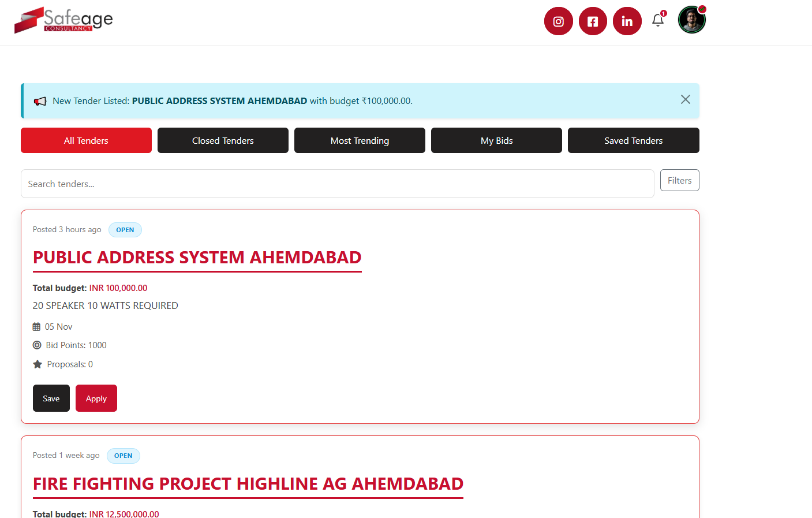Open the LinkedIn social icon
The width and height of the screenshot is (812, 518).
pyautogui.click(x=627, y=21)
